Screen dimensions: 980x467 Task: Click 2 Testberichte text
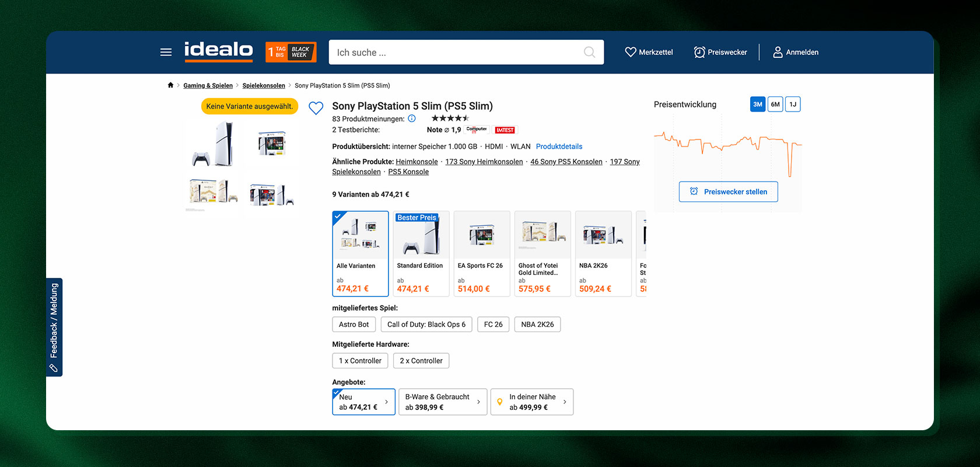(x=356, y=130)
